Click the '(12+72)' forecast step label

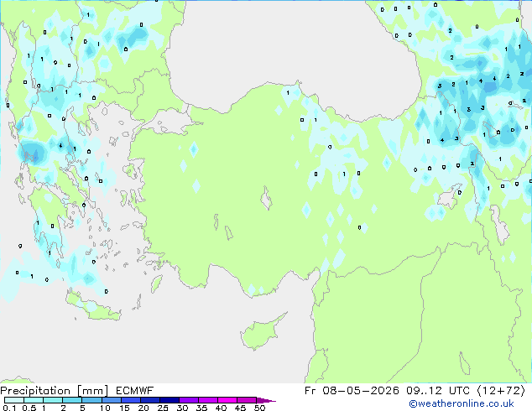(501, 391)
